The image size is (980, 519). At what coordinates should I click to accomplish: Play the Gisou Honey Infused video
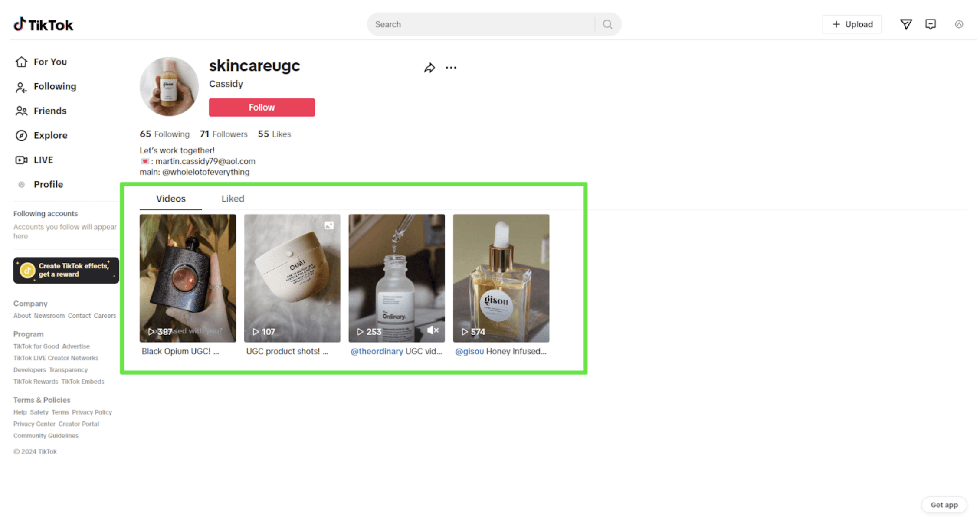pos(501,278)
